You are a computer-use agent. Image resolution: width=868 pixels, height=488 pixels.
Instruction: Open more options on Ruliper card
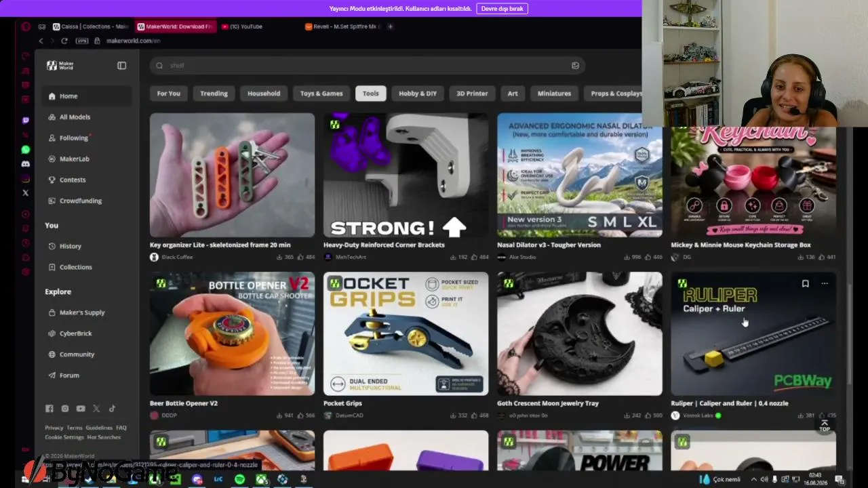[825, 284]
